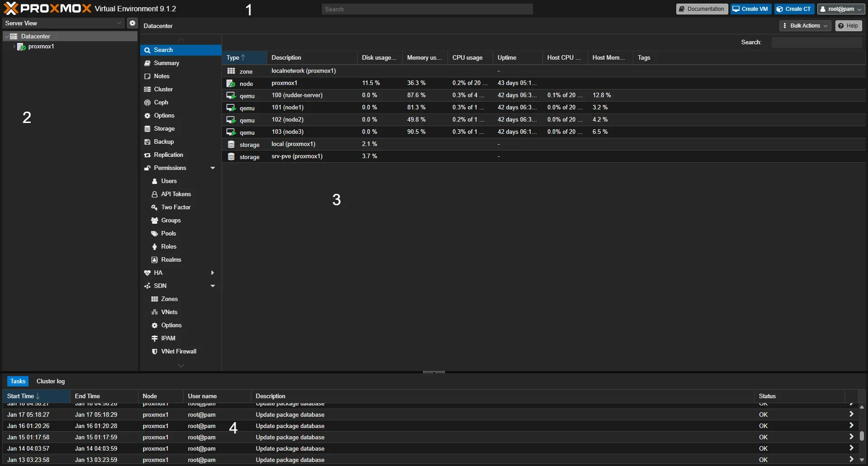The image size is (868, 466).
Task: Open the IPAM panel under SDN
Action: [168, 338]
